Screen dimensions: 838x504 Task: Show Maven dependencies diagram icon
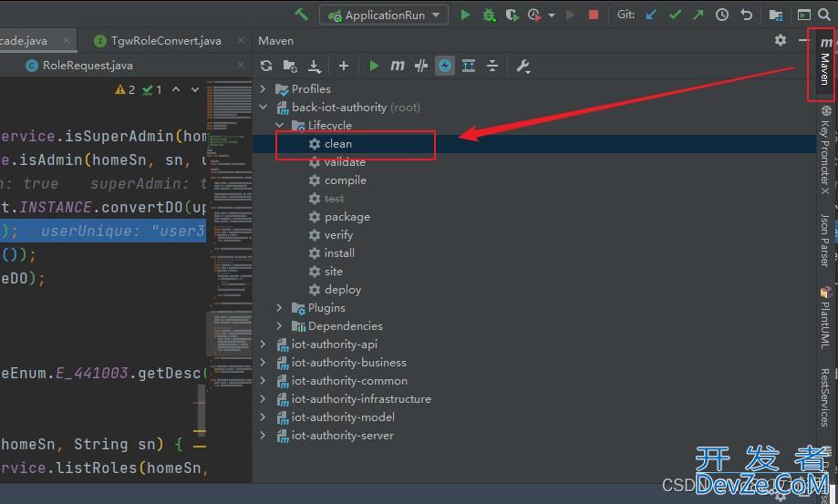pyautogui.click(x=469, y=66)
